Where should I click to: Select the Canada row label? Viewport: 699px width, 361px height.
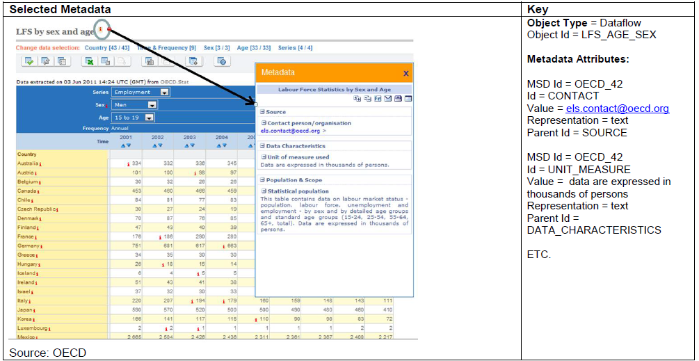point(26,191)
